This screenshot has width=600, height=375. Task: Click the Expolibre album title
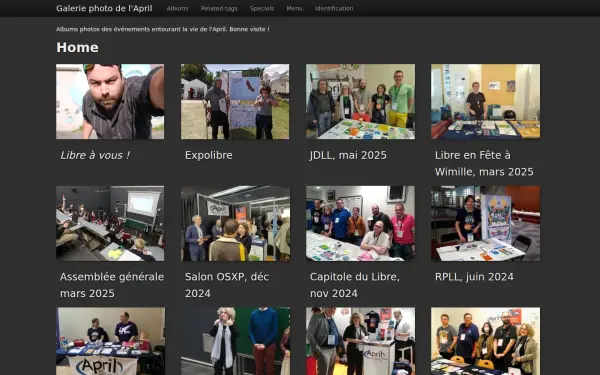pyautogui.click(x=209, y=155)
